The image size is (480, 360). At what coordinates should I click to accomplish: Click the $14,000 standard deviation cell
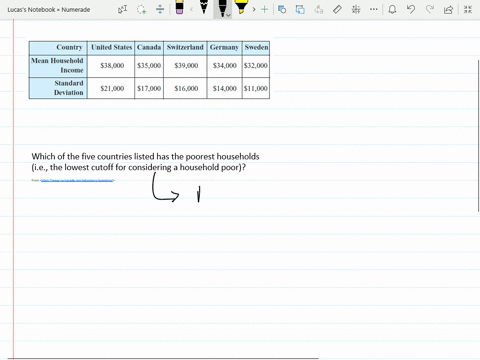coord(224,88)
